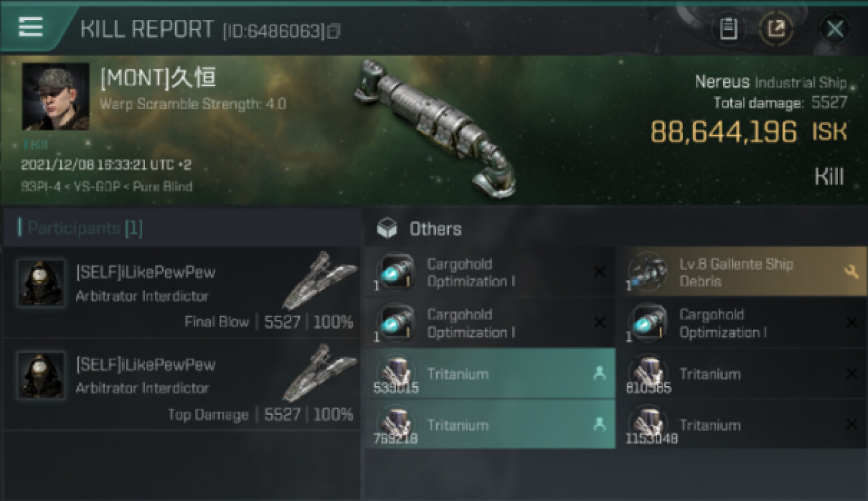View victim pilot portrait

(x=55, y=97)
